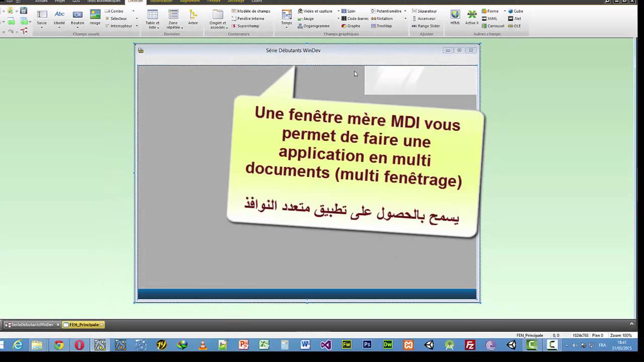
Task: Insert a Spin control
Action: pos(348,11)
